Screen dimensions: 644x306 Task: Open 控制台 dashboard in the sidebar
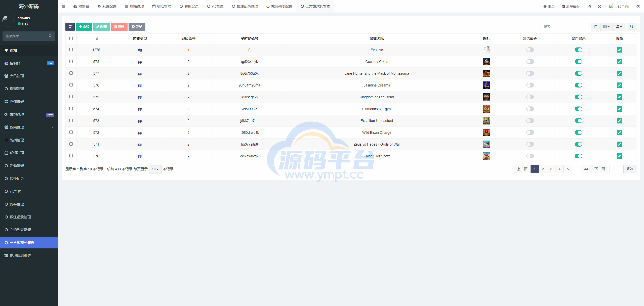[29, 63]
